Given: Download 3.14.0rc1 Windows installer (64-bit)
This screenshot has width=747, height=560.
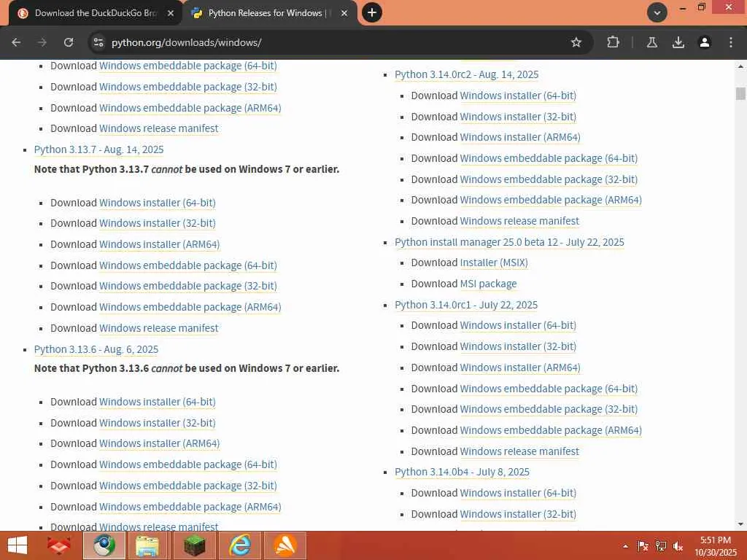Looking at the screenshot, I should 518,325.
